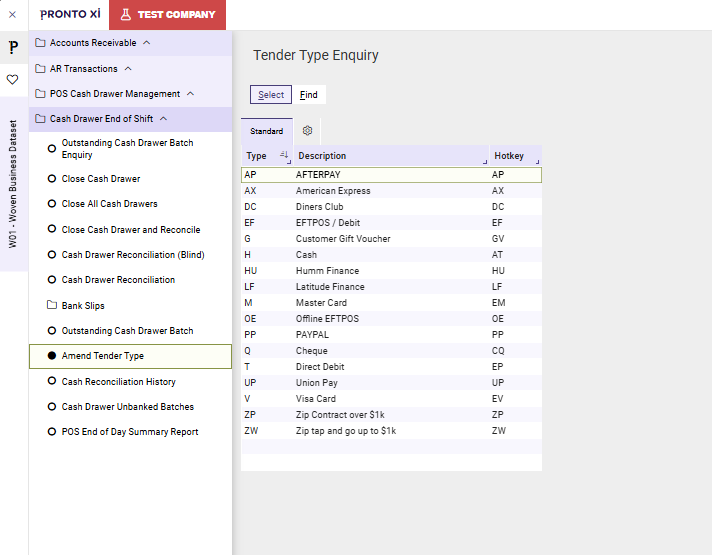Select the Visa Card tender row

(391, 399)
